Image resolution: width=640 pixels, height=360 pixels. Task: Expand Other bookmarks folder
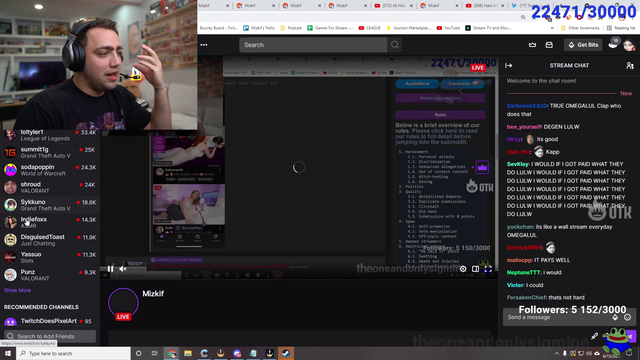pos(580,28)
